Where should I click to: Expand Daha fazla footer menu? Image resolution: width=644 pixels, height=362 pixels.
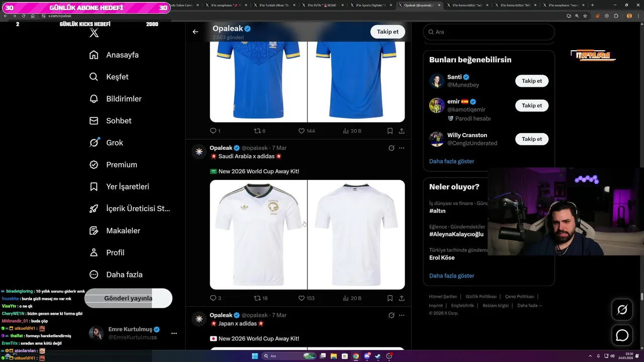point(530,306)
